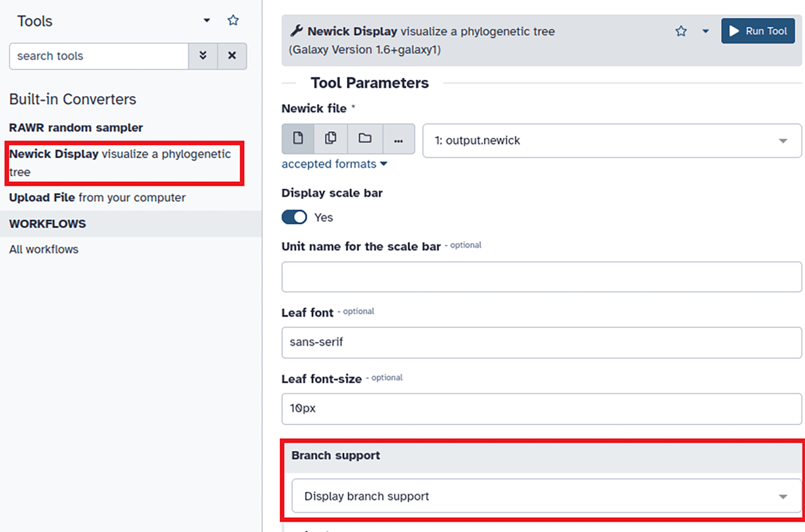Browse datasets with ellipsis icon

tap(399, 139)
